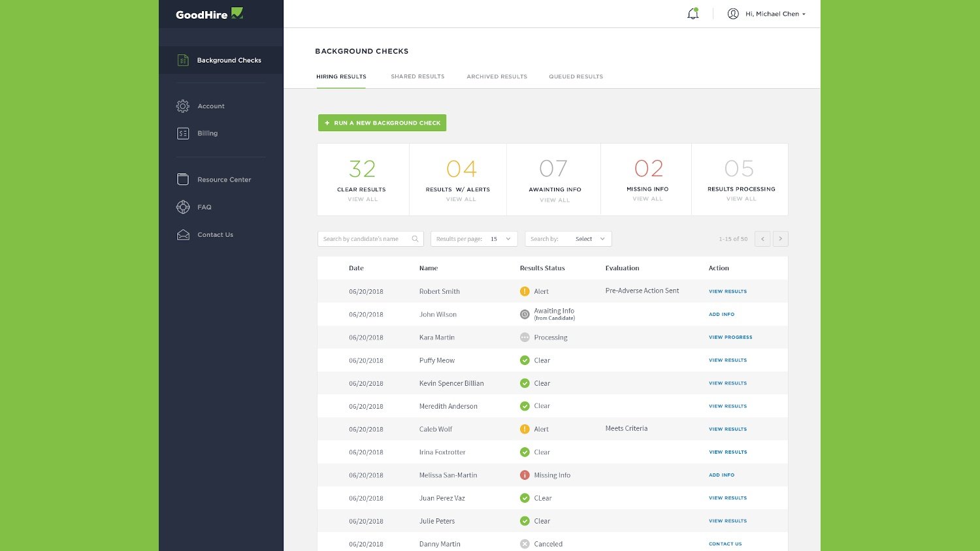This screenshot has height=551, width=980.
Task: Click the GoodHire logo
Action: point(209,13)
